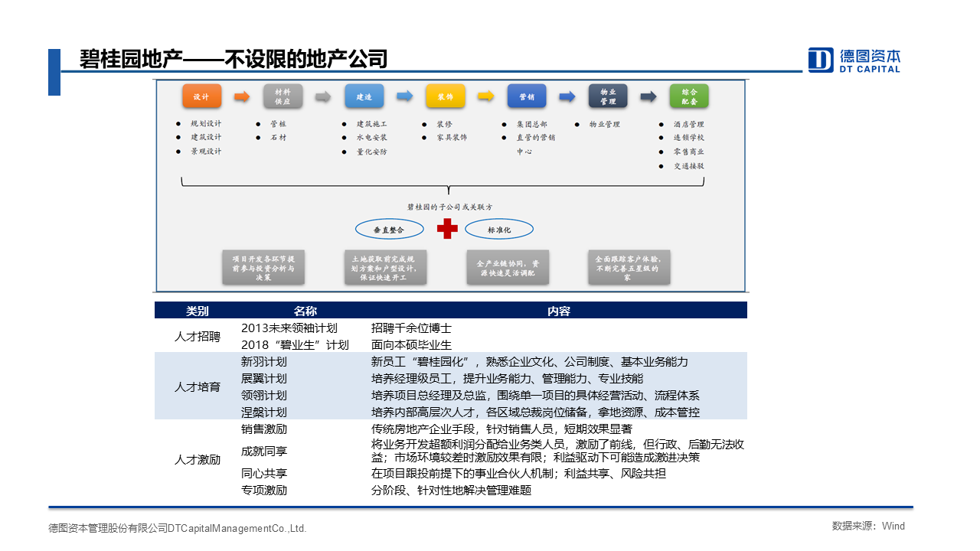Click the 水电安装 bullet item

pyautogui.click(x=372, y=138)
